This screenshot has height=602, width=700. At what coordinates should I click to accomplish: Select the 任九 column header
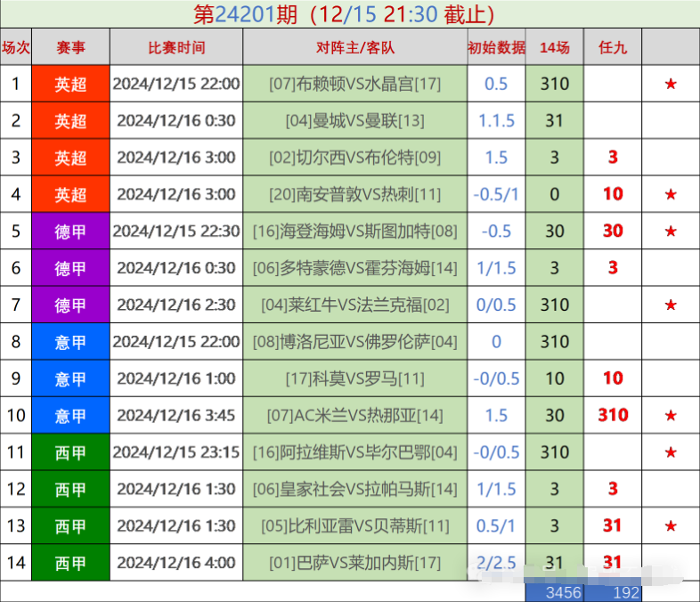tap(612, 47)
